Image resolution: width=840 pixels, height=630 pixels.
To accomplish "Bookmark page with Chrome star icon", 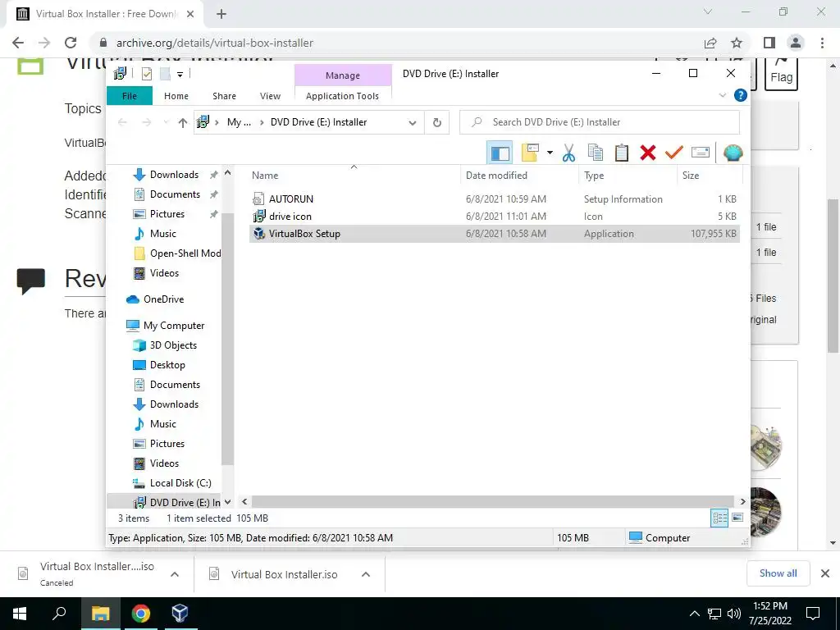I will tap(737, 43).
